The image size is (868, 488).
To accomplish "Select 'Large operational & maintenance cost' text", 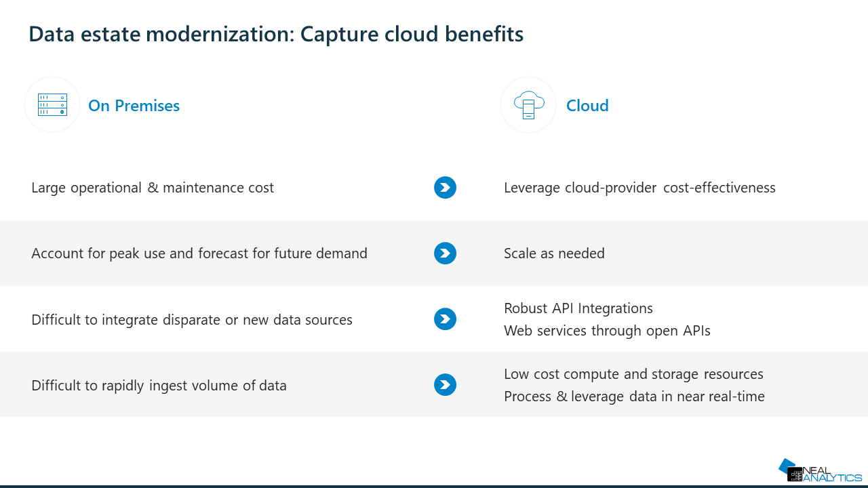I will point(153,188).
